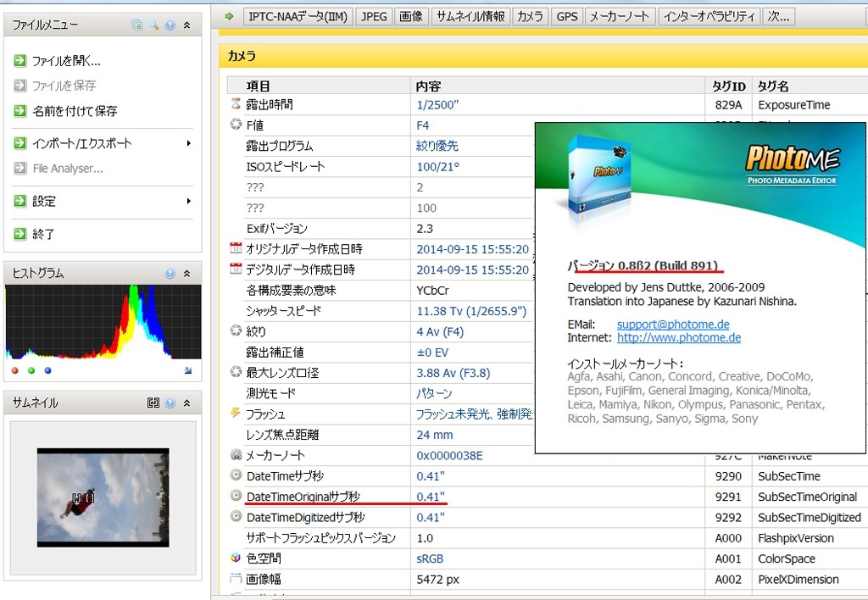This screenshot has height=600, width=868.
Task: Click the タグID column header
Action: (728, 86)
